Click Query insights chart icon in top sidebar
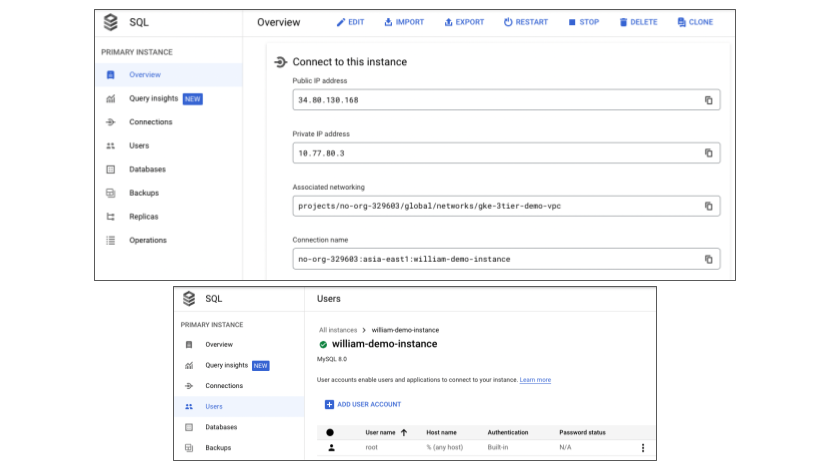 111,98
